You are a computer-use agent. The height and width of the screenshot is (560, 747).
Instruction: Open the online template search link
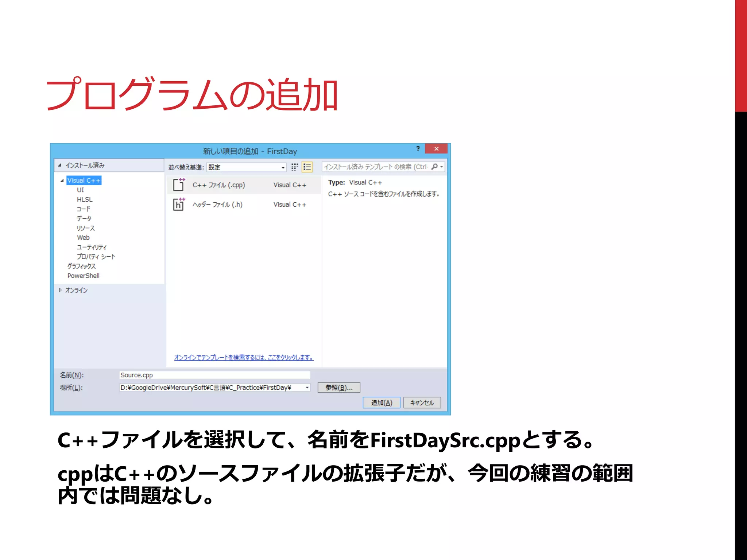point(244,357)
